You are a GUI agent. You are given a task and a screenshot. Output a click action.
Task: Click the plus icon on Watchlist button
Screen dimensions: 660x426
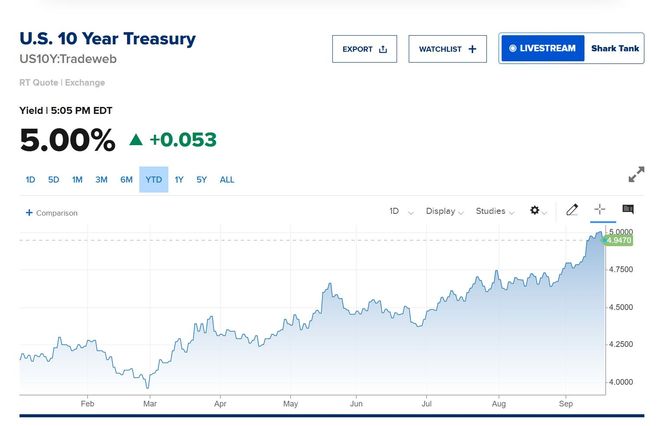472,49
